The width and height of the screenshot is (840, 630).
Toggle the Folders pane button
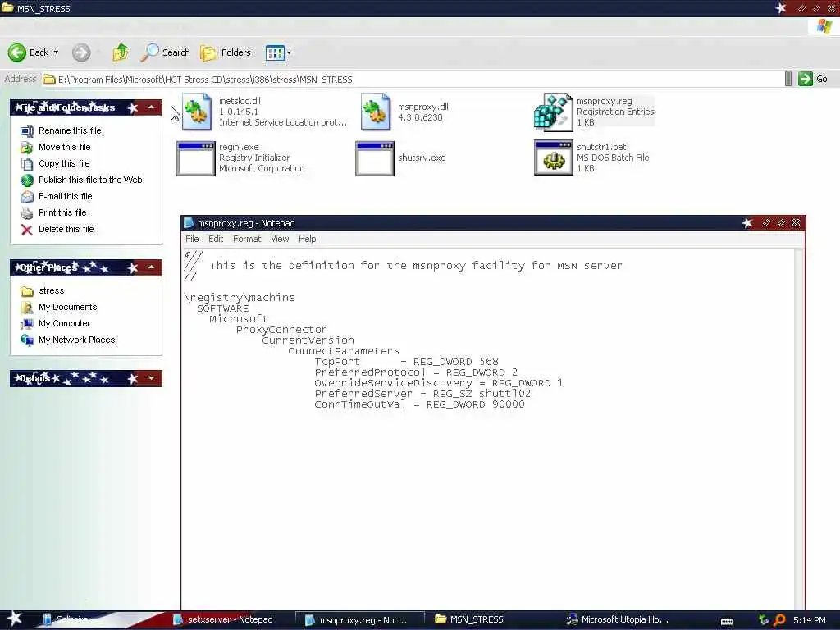(226, 52)
